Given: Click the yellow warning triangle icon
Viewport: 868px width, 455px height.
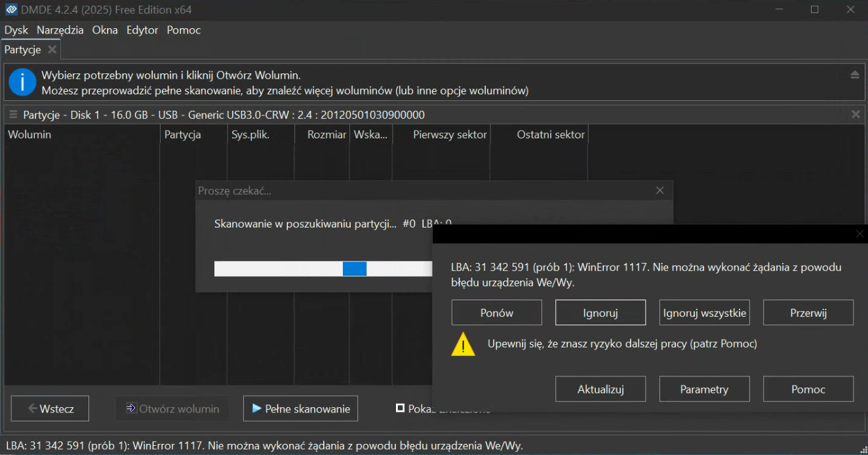Looking at the screenshot, I should click(464, 344).
